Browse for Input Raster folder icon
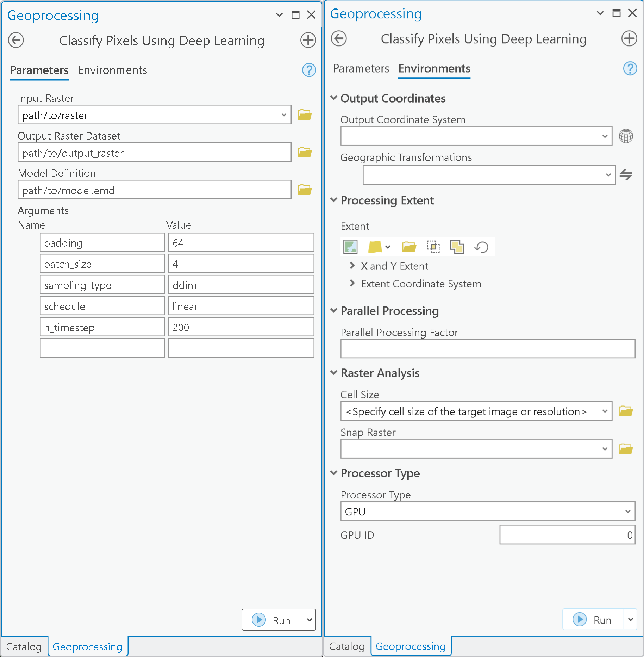The height and width of the screenshot is (657, 644). point(305,115)
